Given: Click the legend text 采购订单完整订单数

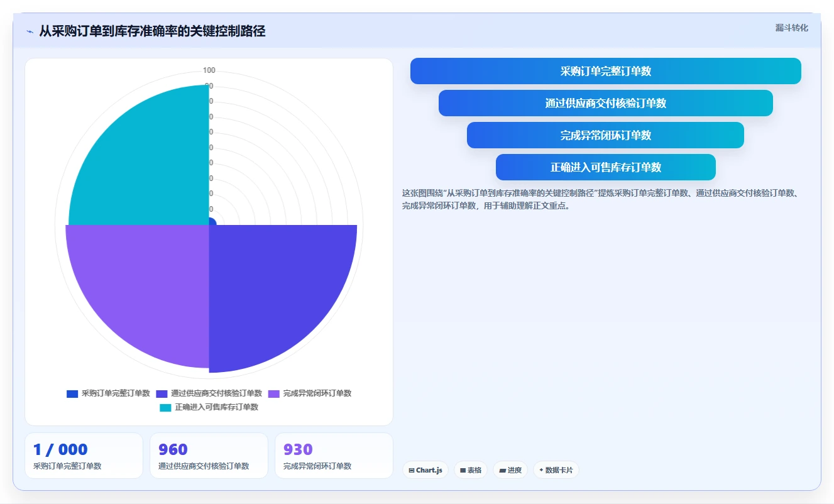Looking at the screenshot, I should (116, 393).
